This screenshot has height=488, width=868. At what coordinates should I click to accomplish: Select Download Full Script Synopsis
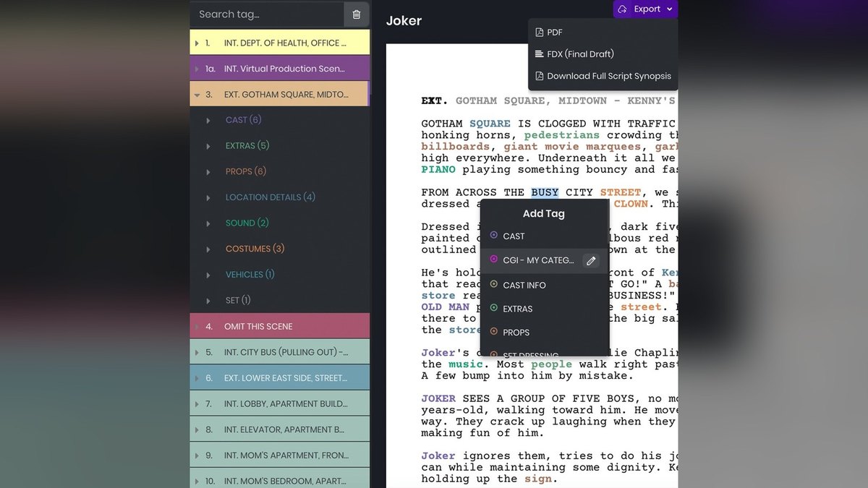coord(603,76)
